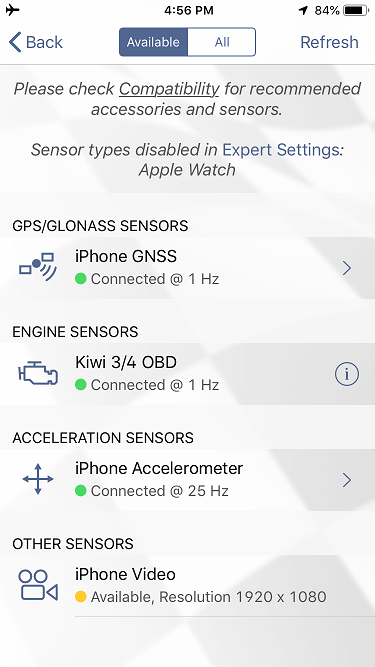Tap the airplane mode status icon
This screenshot has width=375, height=667.
click(x=13, y=10)
